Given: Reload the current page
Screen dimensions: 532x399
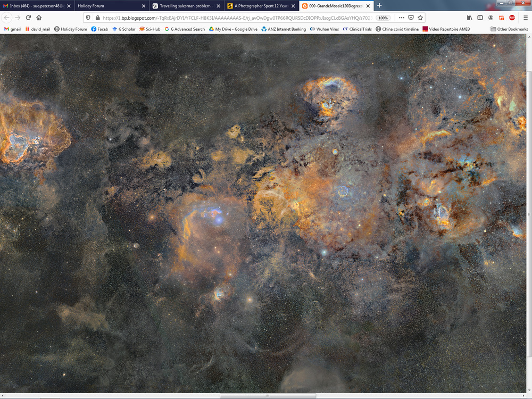Looking at the screenshot, I should (28, 18).
